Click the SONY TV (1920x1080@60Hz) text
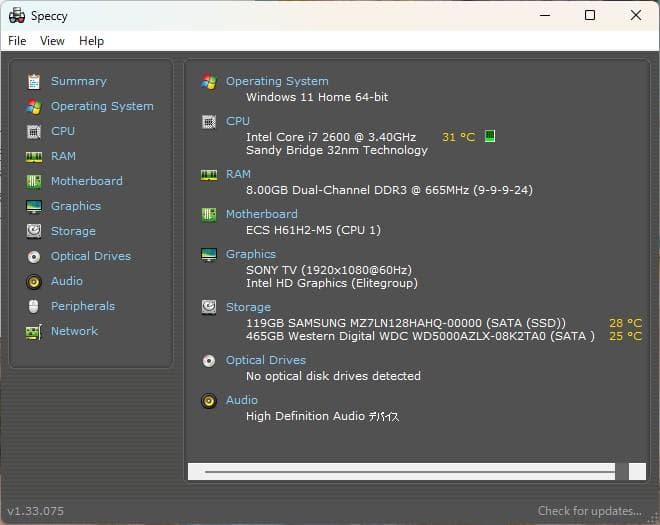This screenshot has height=525, width=660. coord(329,270)
